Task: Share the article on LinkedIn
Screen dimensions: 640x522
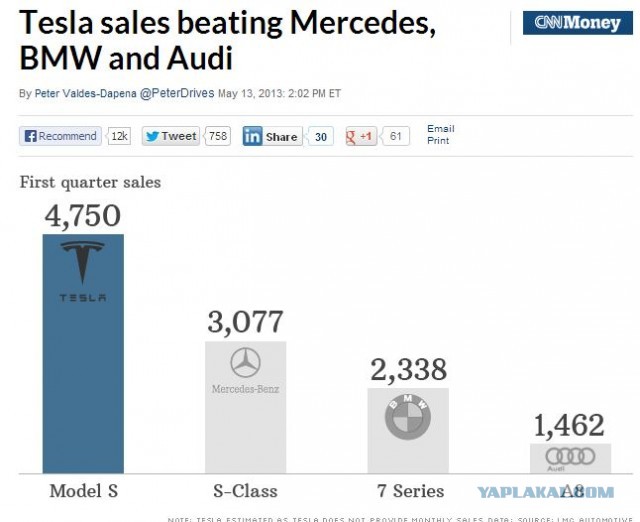Action: 271,137
